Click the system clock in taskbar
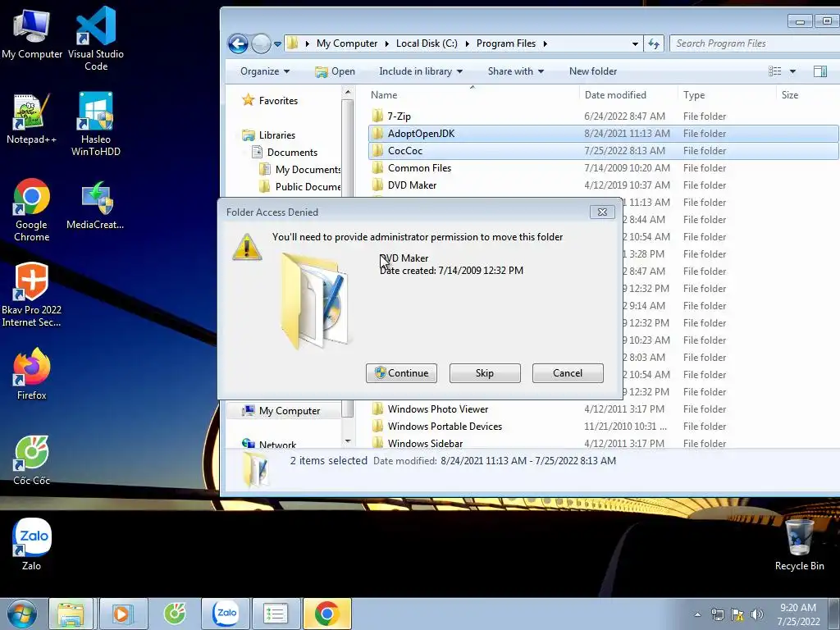This screenshot has height=630, width=840. [798, 614]
